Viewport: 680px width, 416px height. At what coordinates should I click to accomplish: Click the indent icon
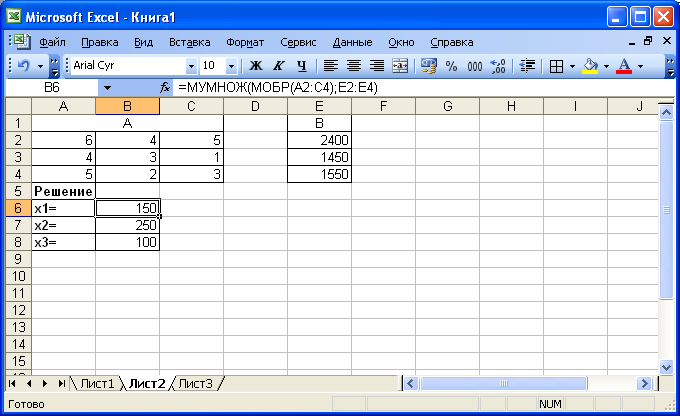click(x=527, y=66)
